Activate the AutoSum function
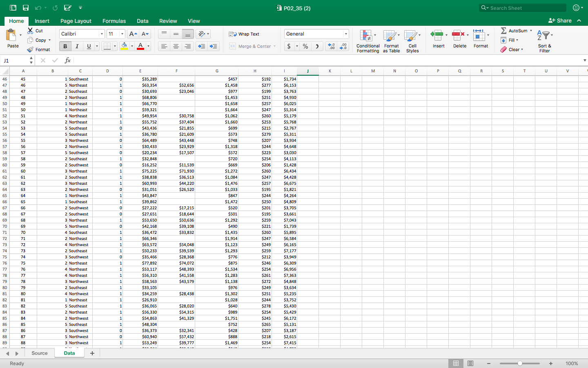 click(x=515, y=30)
